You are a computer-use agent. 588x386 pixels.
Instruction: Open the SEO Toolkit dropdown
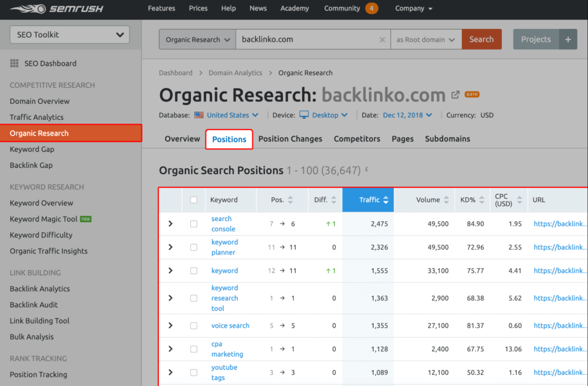click(69, 34)
